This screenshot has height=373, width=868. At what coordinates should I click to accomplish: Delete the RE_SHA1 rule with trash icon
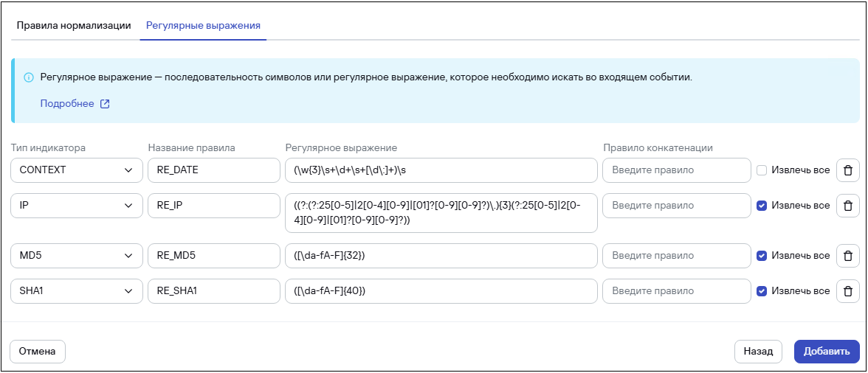[847, 290]
